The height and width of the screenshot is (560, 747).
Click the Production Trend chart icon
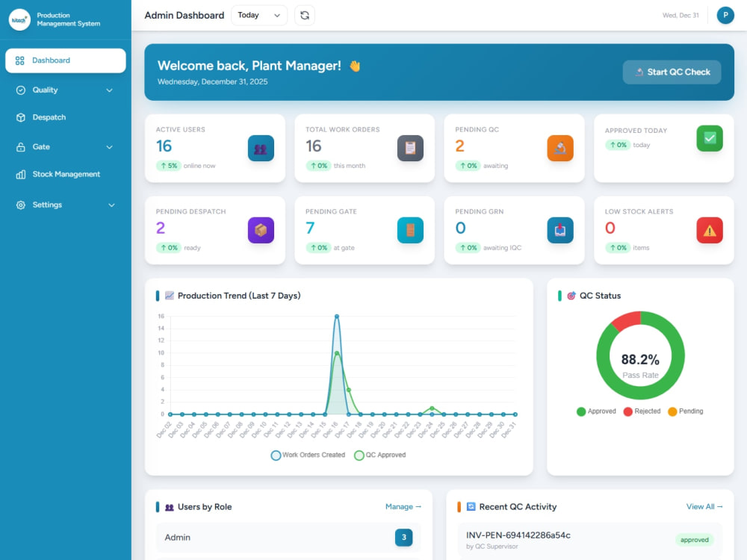[x=169, y=296]
